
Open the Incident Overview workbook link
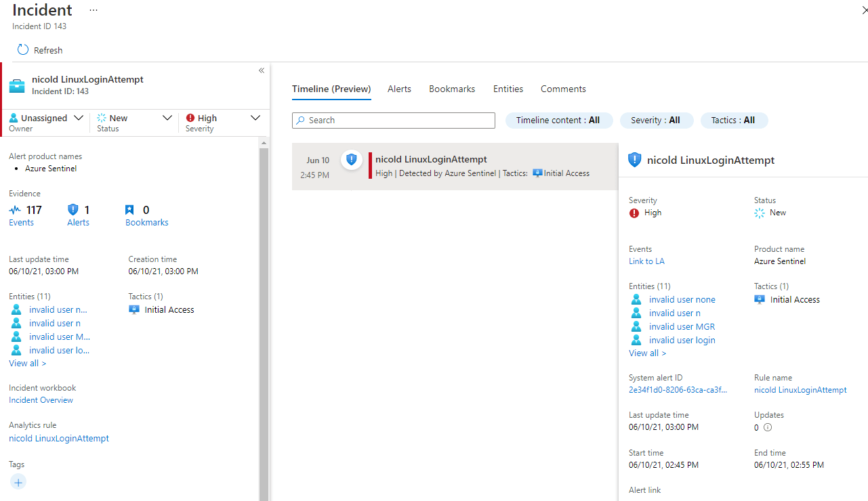point(41,400)
